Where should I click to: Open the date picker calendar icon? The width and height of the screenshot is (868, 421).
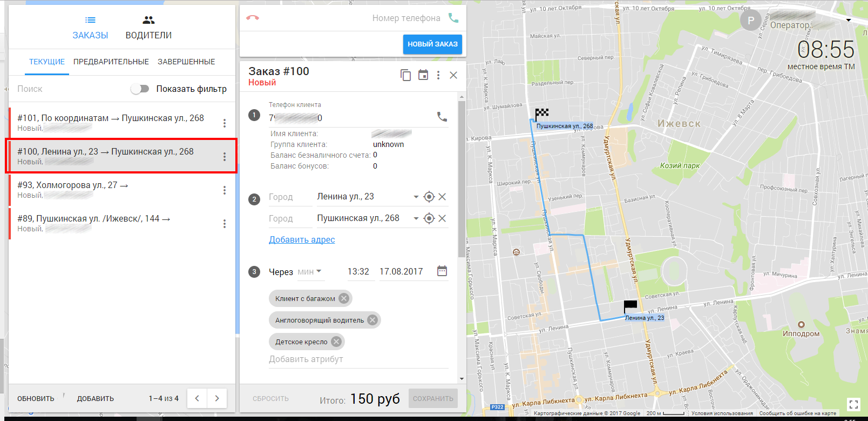point(442,271)
